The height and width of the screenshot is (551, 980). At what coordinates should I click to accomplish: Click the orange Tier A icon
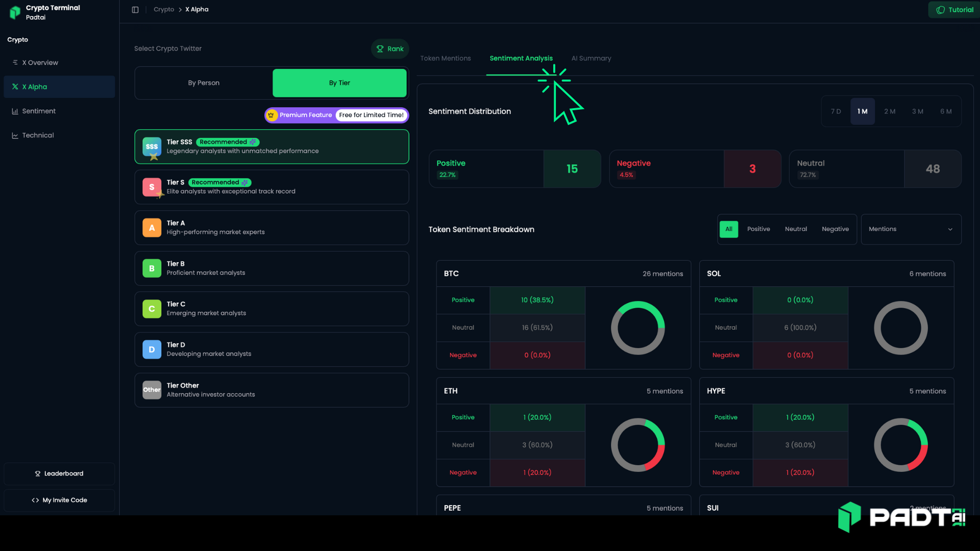(152, 228)
